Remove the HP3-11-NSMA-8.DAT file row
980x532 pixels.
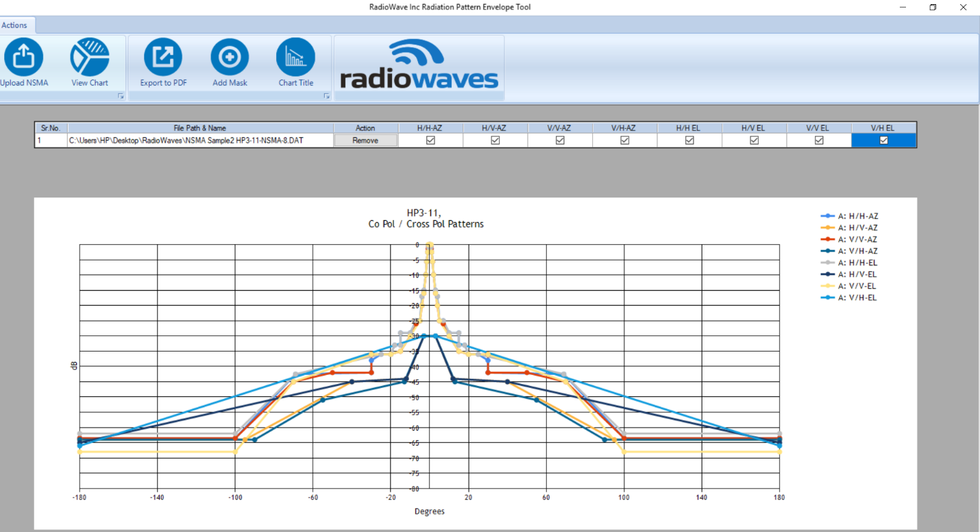click(365, 140)
